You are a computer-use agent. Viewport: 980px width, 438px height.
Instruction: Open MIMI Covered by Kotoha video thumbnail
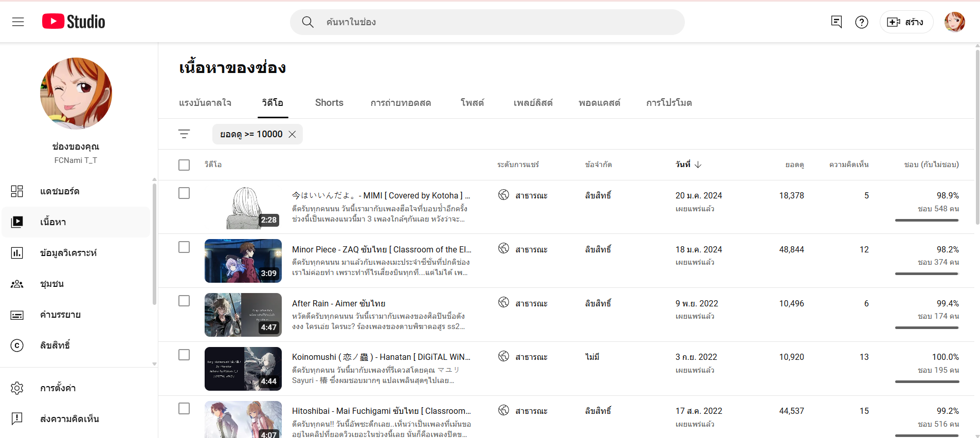243,207
